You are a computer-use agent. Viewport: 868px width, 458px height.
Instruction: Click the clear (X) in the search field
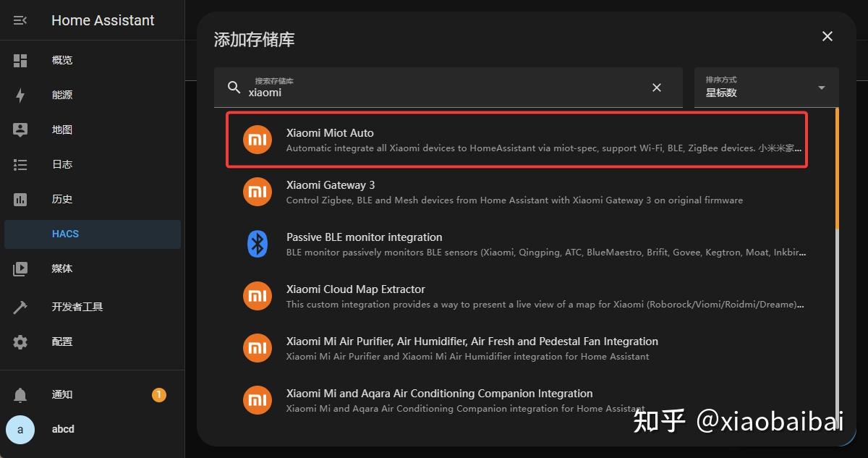656,87
